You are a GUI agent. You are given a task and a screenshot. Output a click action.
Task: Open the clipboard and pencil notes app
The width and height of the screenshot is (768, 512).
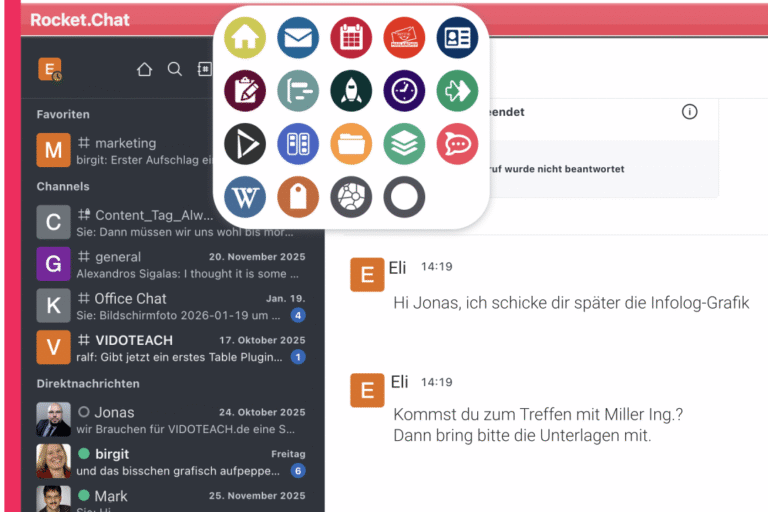click(245, 91)
